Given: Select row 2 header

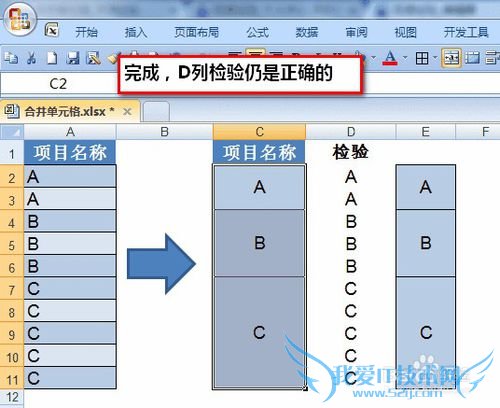Looking at the screenshot, I should pos(12,177).
